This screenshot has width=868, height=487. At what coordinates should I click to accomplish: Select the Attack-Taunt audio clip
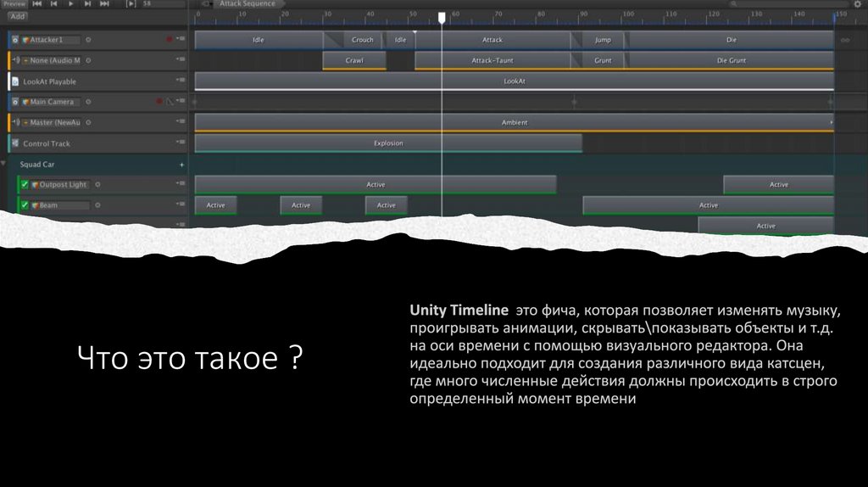pos(492,60)
